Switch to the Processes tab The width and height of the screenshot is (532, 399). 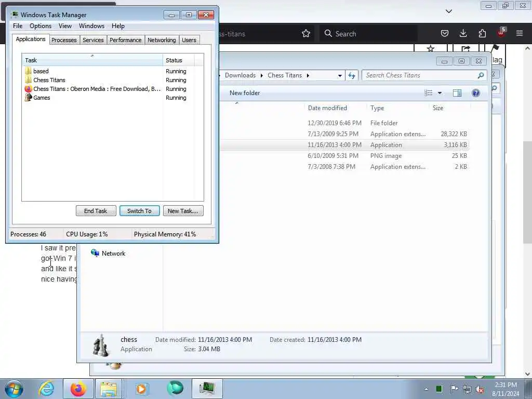[64, 40]
